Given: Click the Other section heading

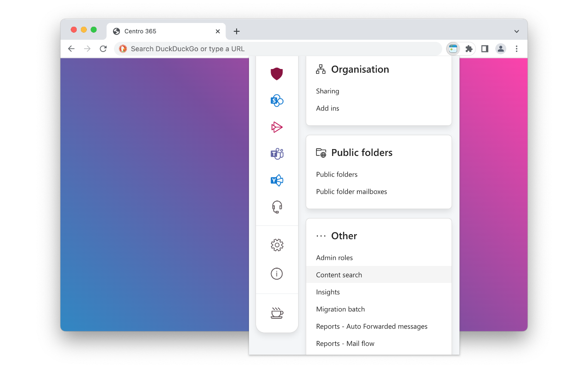Looking at the screenshot, I should [x=344, y=236].
